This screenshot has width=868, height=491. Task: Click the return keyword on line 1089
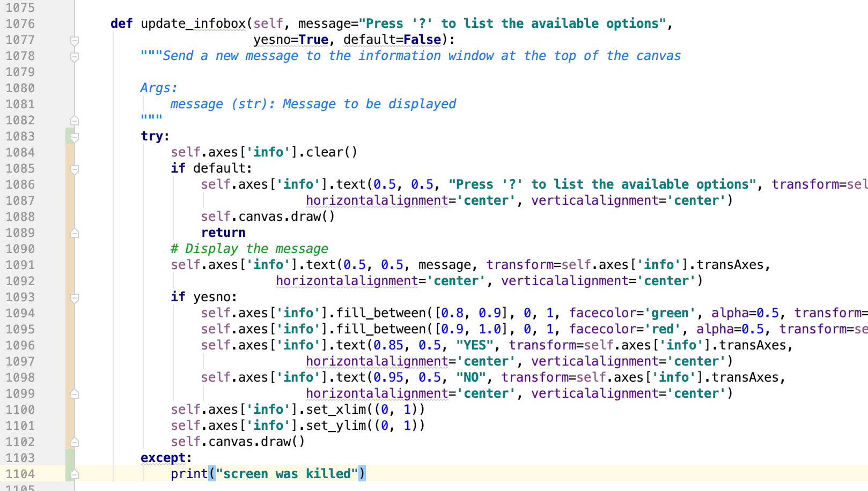pyautogui.click(x=223, y=233)
